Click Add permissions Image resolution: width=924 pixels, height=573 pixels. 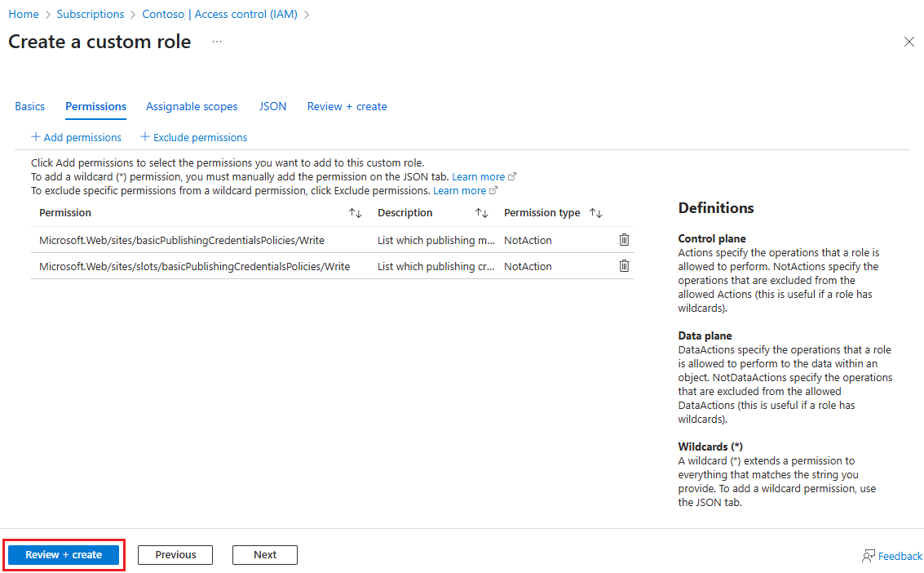76,137
